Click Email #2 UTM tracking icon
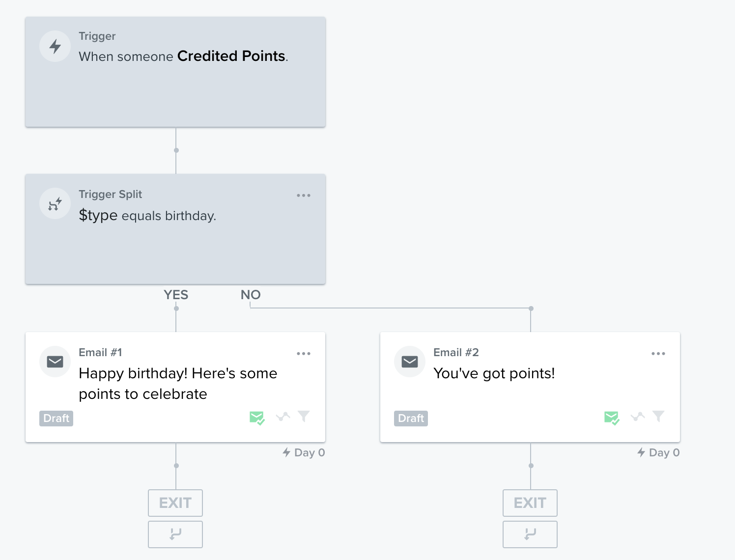This screenshot has width=735, height=560. pyautogui.click(x=638, y=417)
